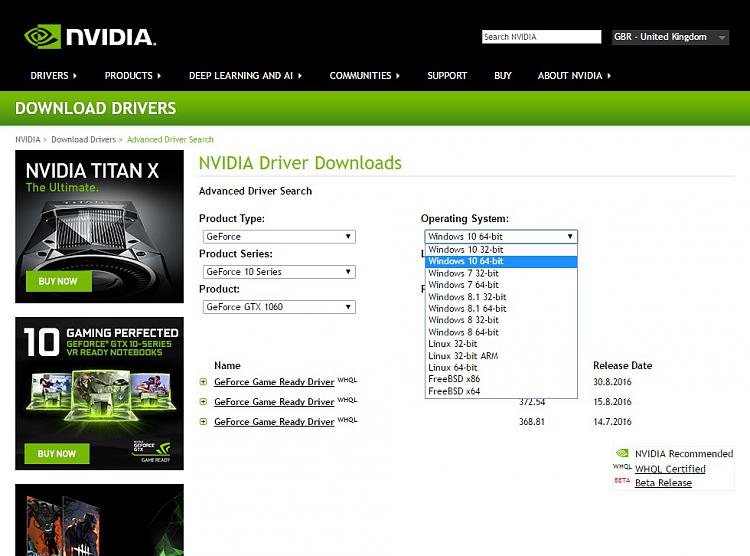Select highlighted Windows 10 64-bit option

pyautogui.click(x=501, y=261)
